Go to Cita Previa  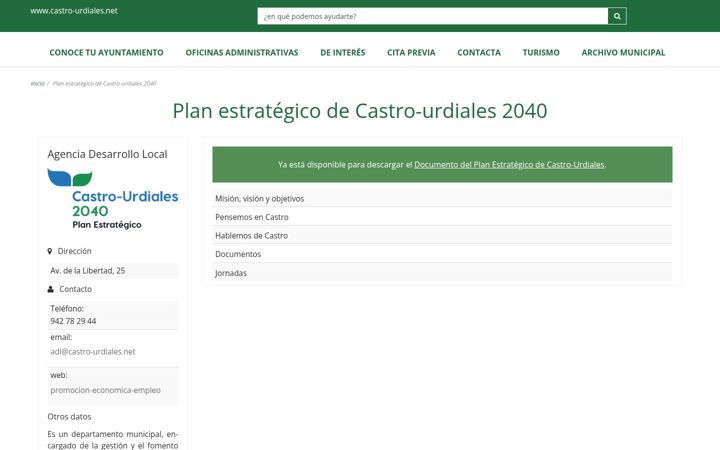pos(411,52)
